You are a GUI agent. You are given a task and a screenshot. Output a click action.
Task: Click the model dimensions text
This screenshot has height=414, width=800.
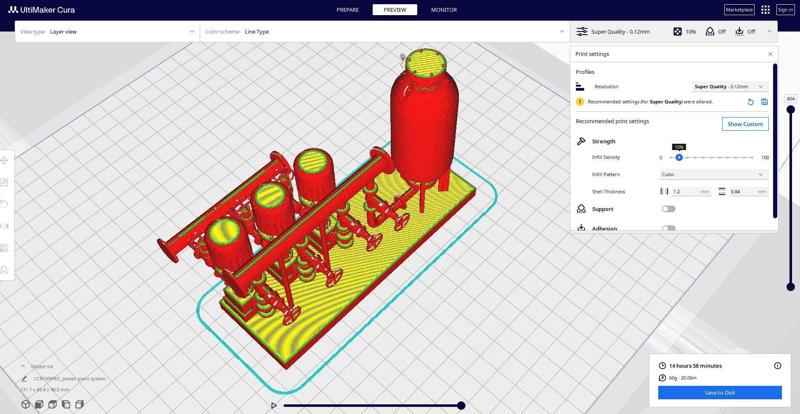point(45,389)
